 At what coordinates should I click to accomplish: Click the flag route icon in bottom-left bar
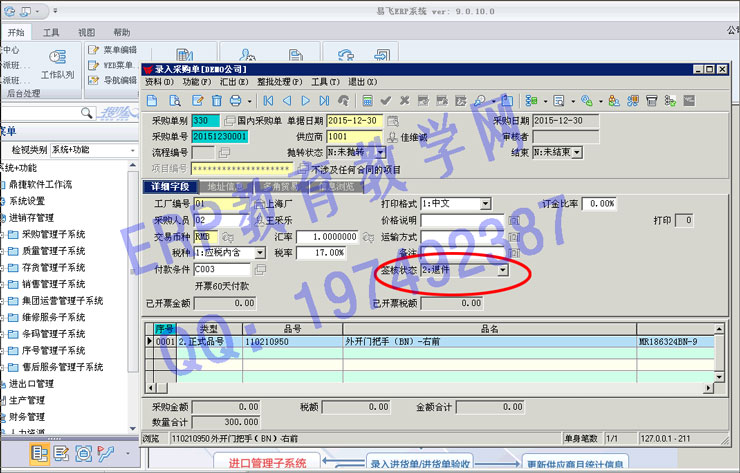(x=106, y=454)
